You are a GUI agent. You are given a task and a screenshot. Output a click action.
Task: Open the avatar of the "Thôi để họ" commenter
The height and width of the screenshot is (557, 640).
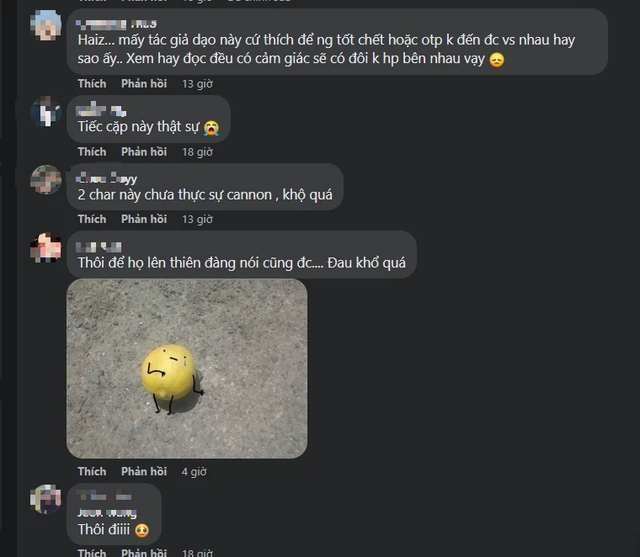[x=46, y=247]
